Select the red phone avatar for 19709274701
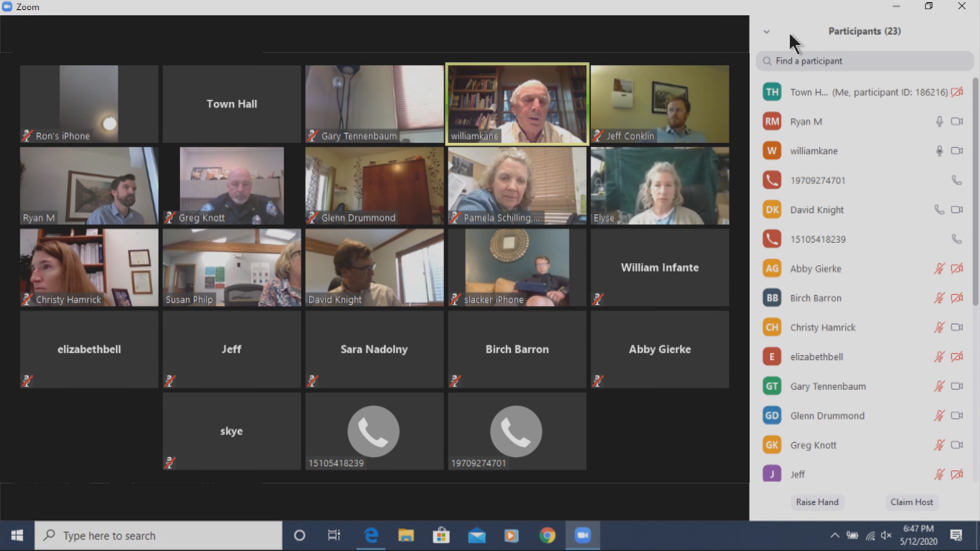Viewport: 980px width, 551px height. (x=772, y=180)
